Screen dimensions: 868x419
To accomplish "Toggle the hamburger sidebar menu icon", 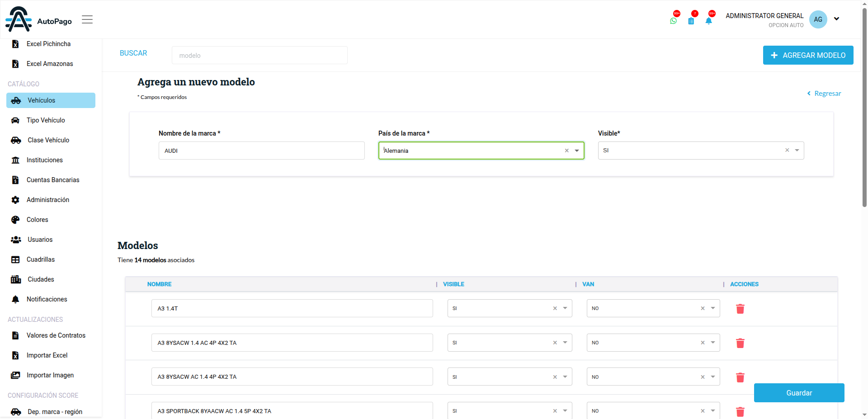I will coord(87,19).
